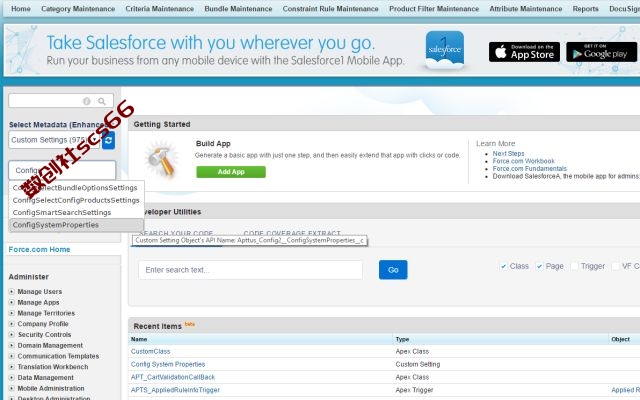Open the Custom Settings metadata dropdown
The image size is (640, 400).
(54, 140)
